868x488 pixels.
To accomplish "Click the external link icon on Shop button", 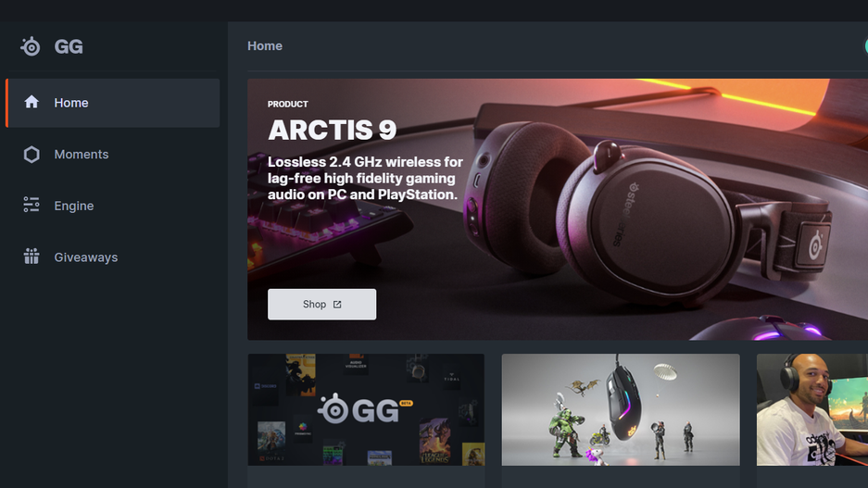I will point(337,305).
